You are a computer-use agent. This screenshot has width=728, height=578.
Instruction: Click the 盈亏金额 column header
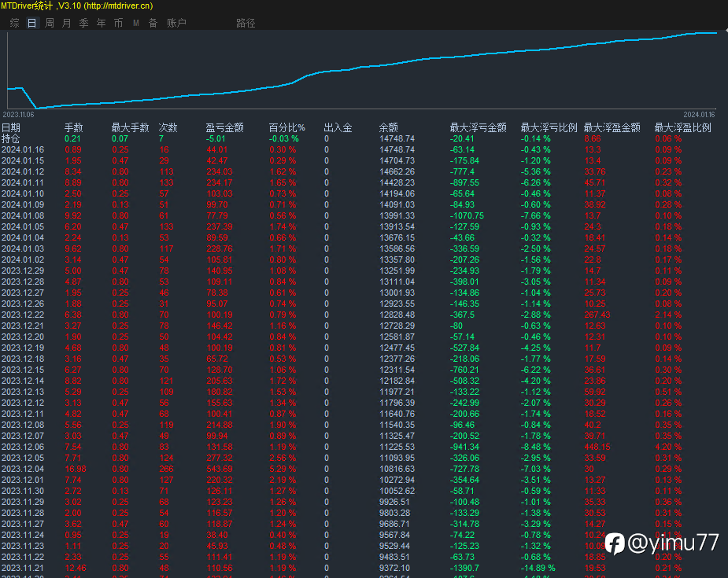pos(224,127)
